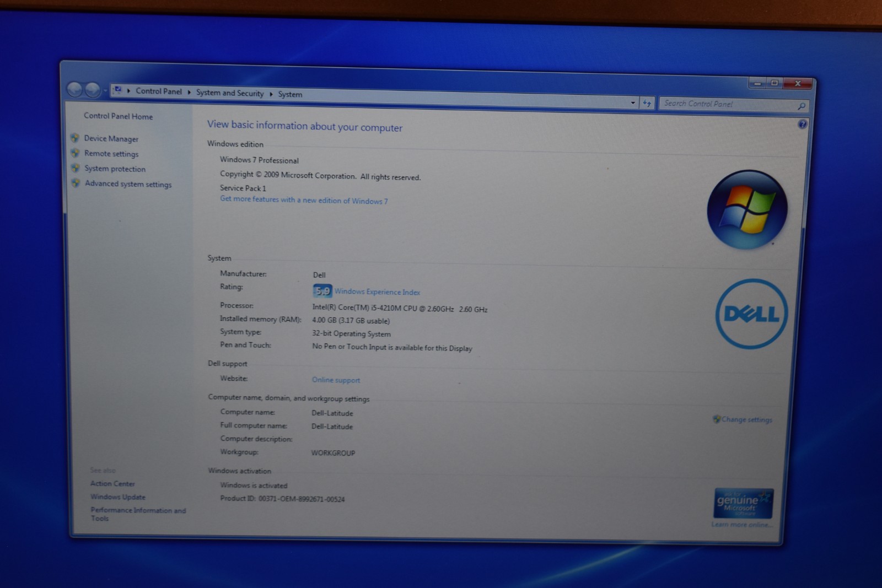Click the processor value 'i5-4210M CPU'

(394, 308)
